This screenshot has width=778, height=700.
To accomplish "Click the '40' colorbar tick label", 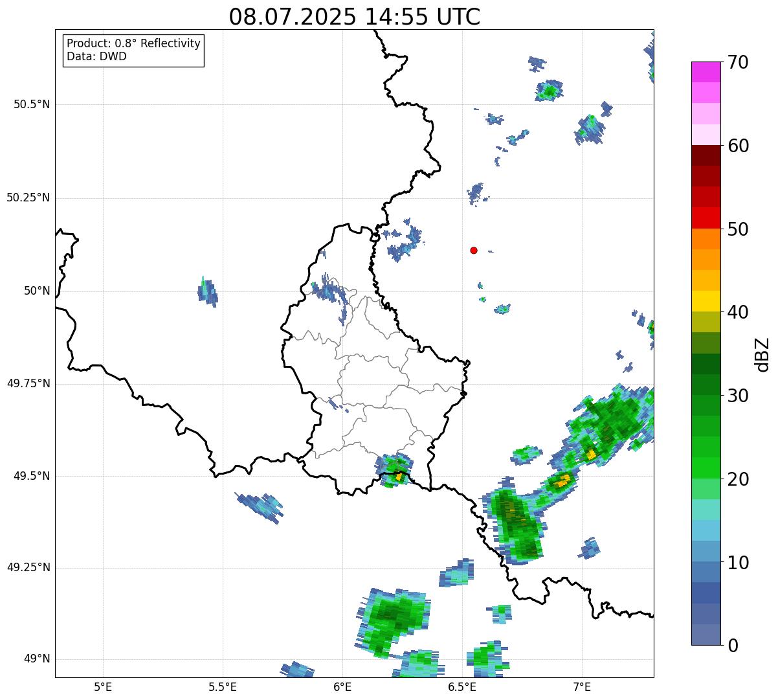I will (738, 312).
